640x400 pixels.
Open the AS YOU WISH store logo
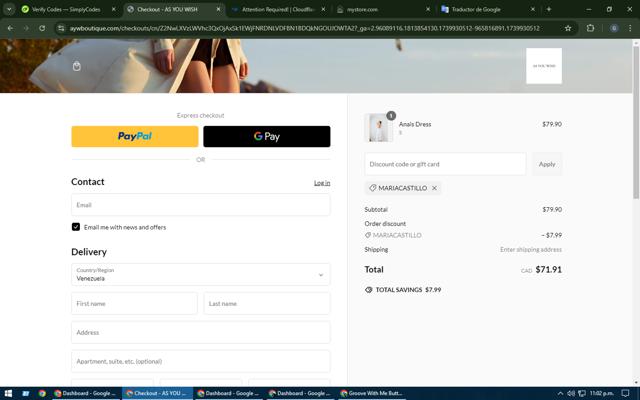click(544, 66)
